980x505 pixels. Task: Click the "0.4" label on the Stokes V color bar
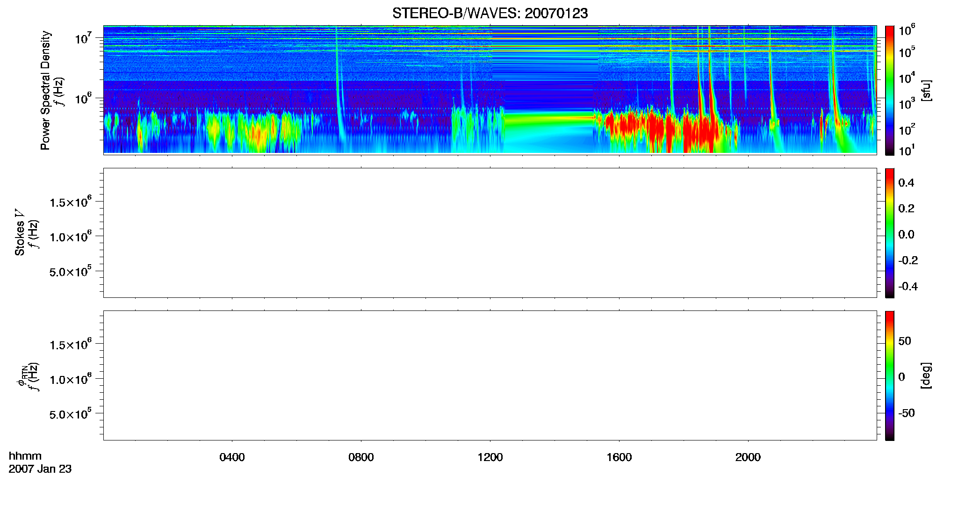(906, 183)
